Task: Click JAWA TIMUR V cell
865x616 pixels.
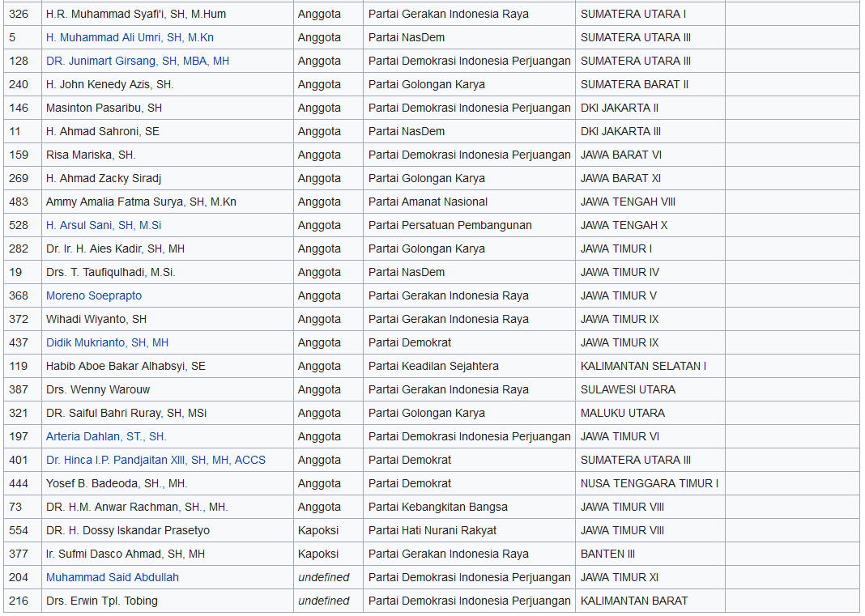Action: click(650, 295)
